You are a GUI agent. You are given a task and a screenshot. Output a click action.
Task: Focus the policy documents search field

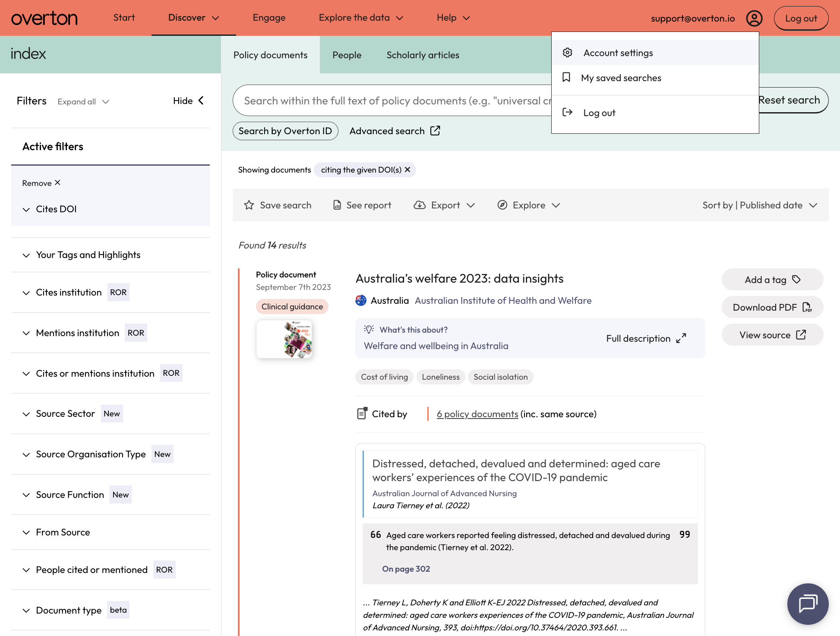393,101
